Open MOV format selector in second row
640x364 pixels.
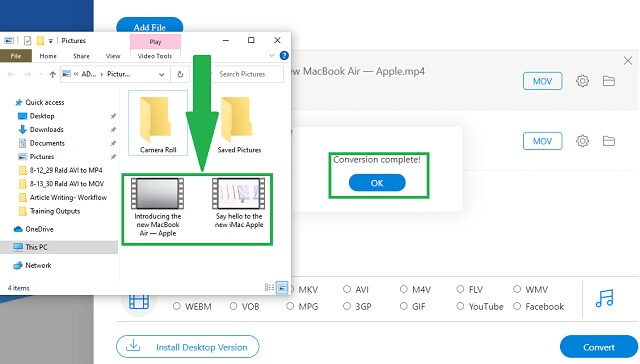(542, 141)
